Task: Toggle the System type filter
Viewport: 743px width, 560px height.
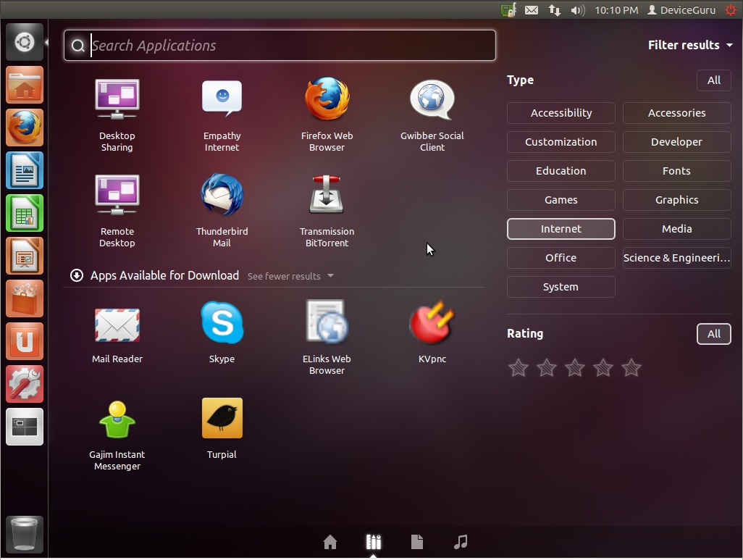Action: 561,286
